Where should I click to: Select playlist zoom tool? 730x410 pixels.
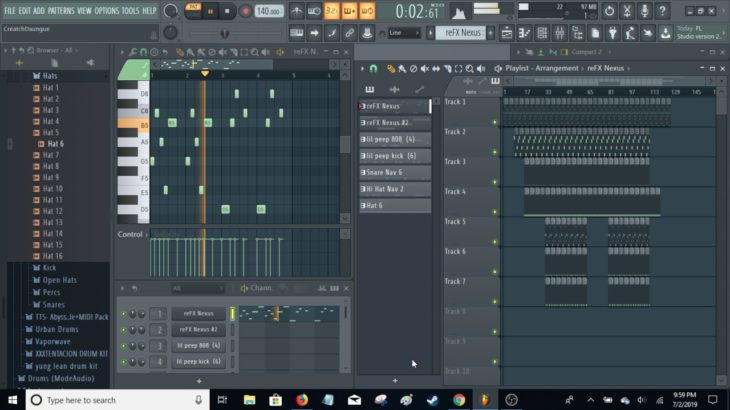pyautogui.click(x=470, y=68)
